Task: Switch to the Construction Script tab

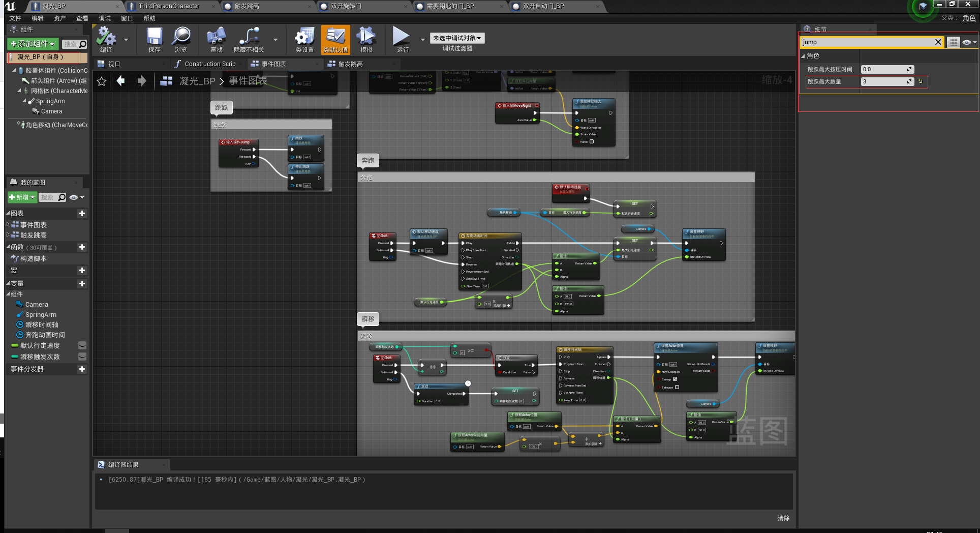Action: tap(210, 64)
